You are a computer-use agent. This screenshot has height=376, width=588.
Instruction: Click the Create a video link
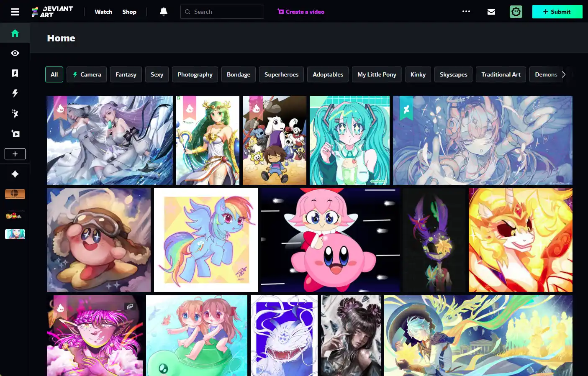pyautogui.click(x=301, y=12)
